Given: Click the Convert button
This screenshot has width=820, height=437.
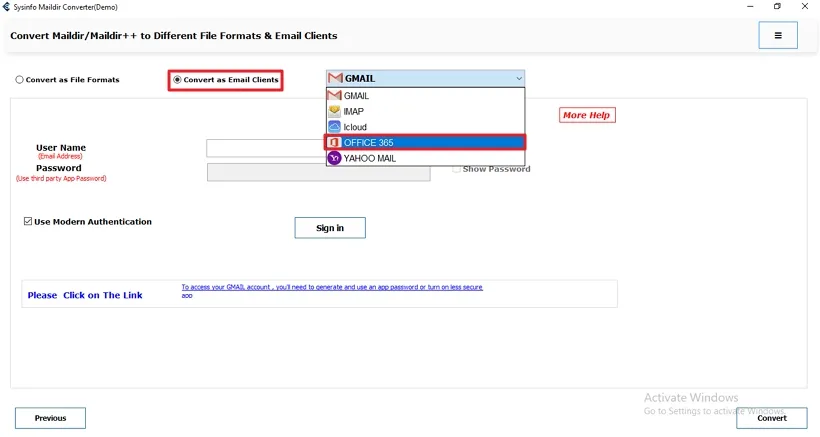Looking at the screenshot, I should pos(771,418).
